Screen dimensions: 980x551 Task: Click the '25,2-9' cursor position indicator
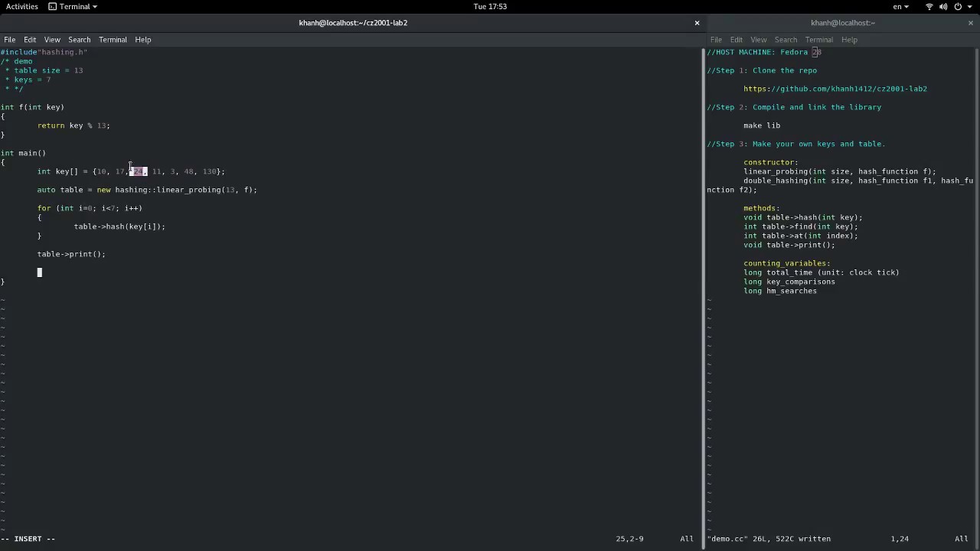(x=630, y=539)
